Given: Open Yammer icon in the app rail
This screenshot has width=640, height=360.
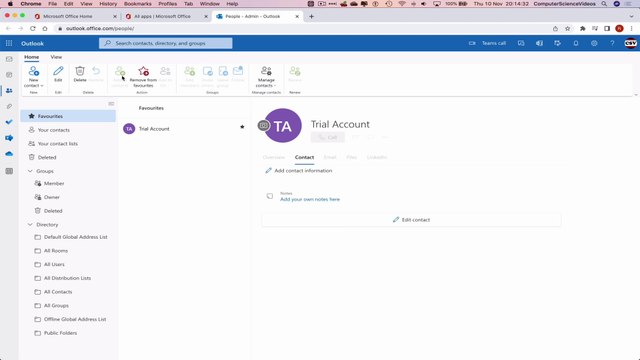Looking at the screenshot, I should pos(9,138).
